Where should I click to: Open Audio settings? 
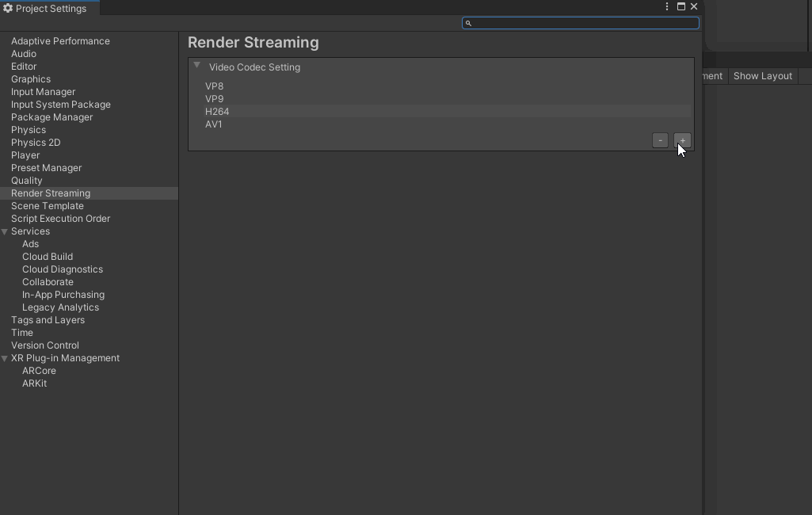pos(23,53)
